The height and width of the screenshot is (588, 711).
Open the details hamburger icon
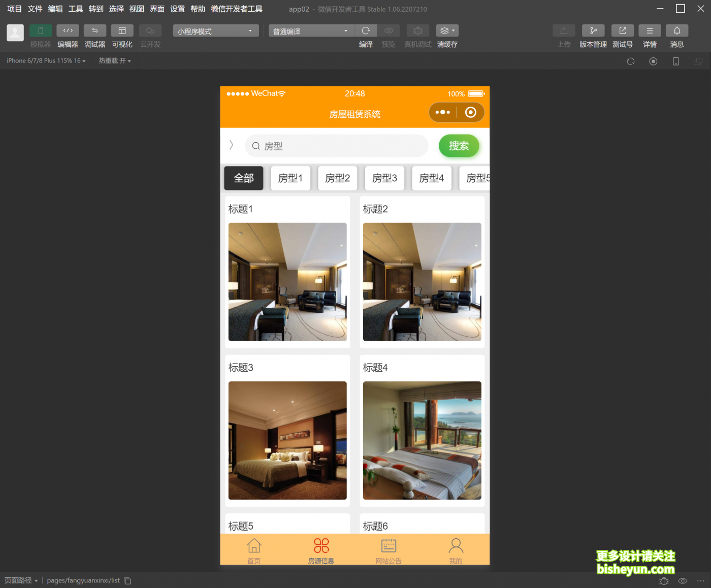pos(650,30)
